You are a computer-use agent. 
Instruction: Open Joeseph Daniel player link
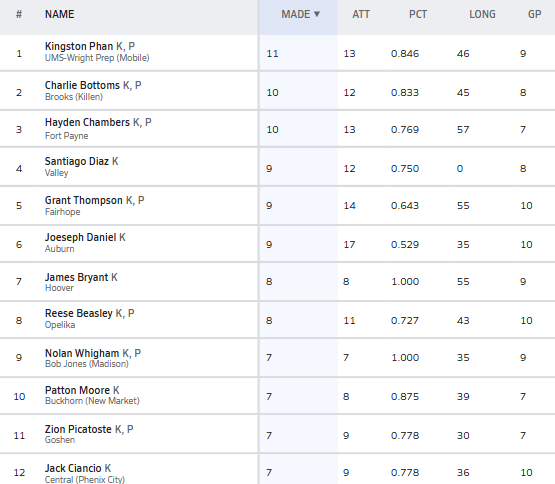(80, 237)
